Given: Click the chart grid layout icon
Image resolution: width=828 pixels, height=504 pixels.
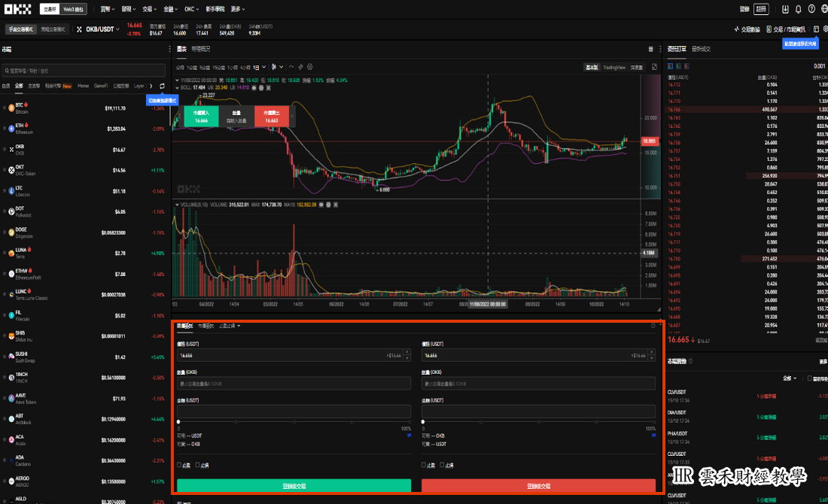Looking at the screenshot, I should [x=650, y=49].
